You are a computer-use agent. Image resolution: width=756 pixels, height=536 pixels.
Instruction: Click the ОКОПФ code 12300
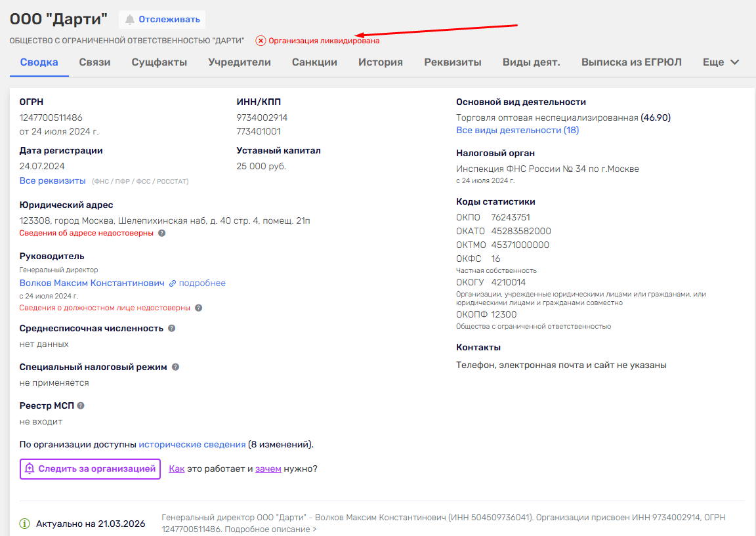click(x=504, y=315)
